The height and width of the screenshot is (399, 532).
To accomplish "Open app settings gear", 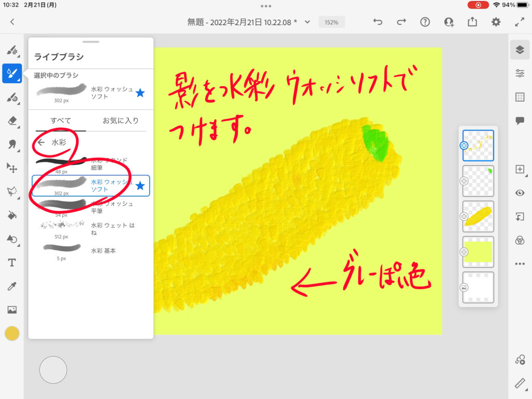I will click(x=496, y=22).
